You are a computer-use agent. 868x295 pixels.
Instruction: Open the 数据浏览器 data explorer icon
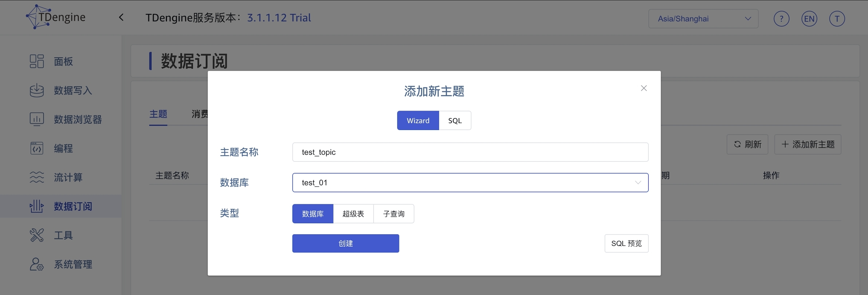[37, 119]
